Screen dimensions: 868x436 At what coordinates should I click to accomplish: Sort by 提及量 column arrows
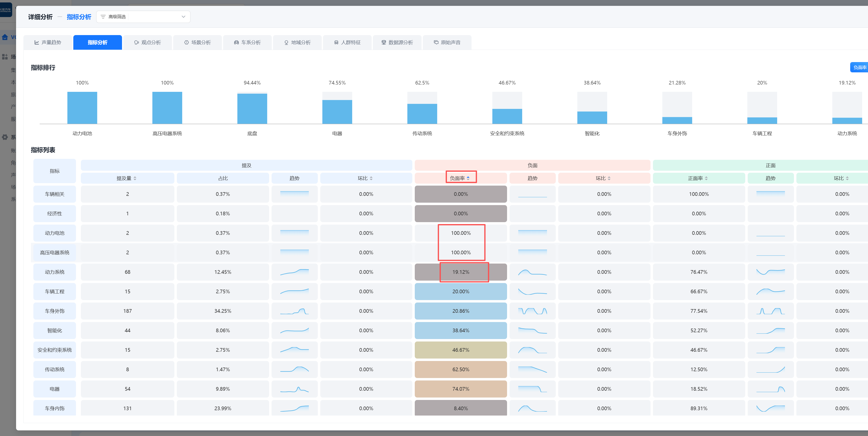tap(135, 178)
